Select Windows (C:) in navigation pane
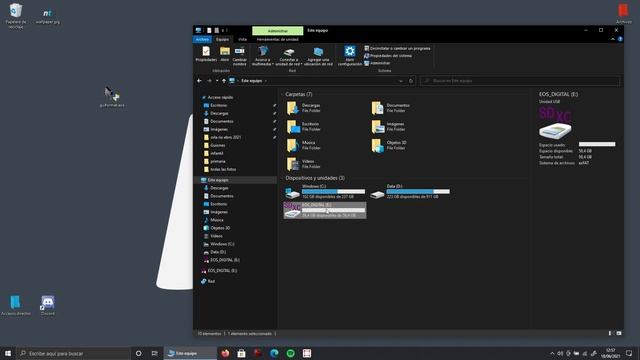Image resolution: width=640 pixels, height=360 pixels. pyautogui.click(x=222, y=244)
